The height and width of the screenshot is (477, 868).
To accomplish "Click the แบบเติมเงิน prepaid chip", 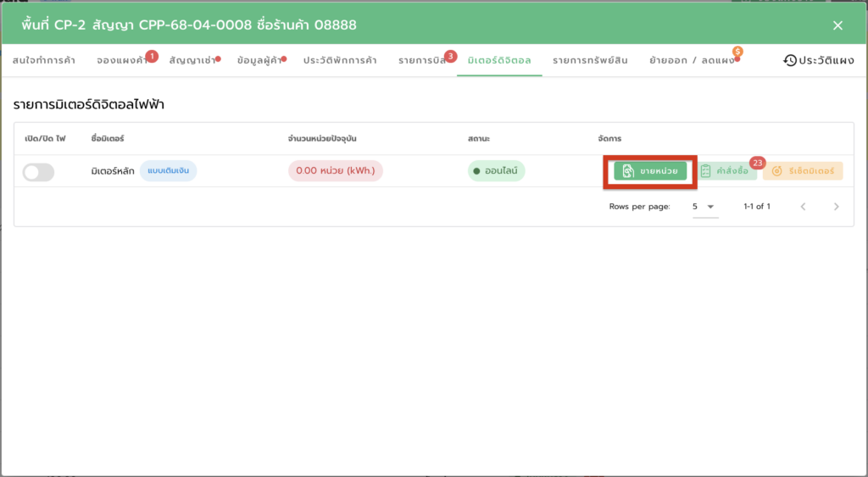I will (x=168, y=171).
